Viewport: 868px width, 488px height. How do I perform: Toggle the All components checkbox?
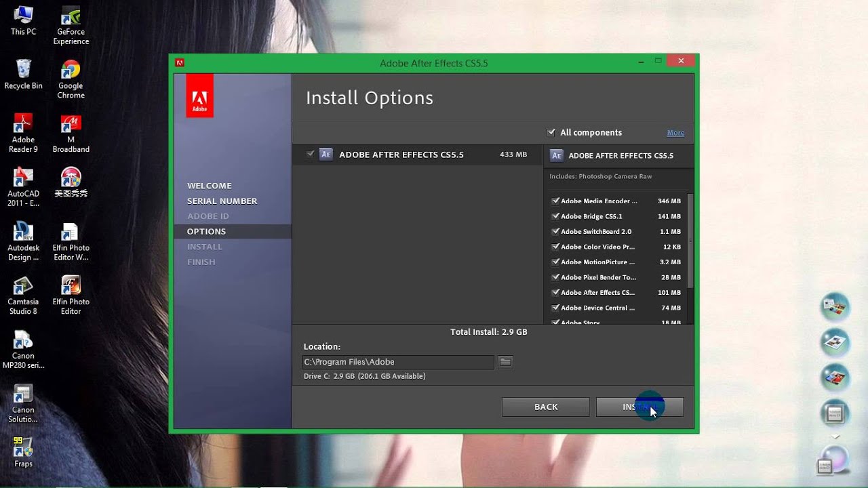tap(551, 132)
